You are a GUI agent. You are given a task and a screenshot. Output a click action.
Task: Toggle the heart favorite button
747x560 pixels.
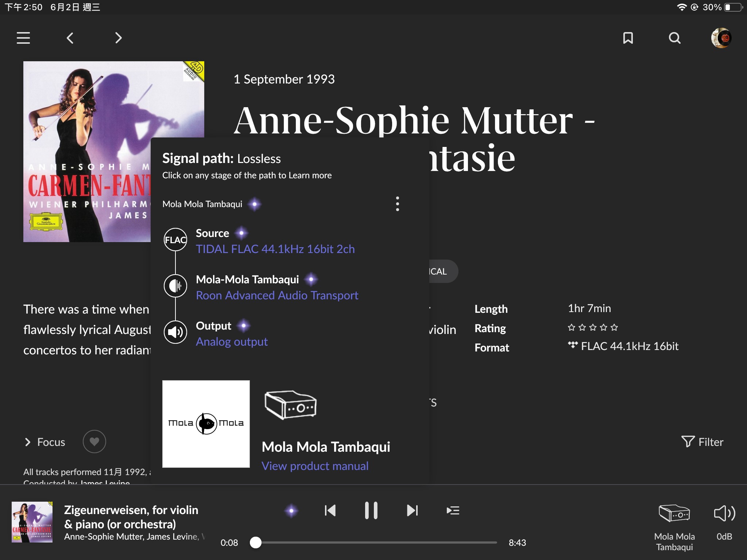[x=94, y=442]
